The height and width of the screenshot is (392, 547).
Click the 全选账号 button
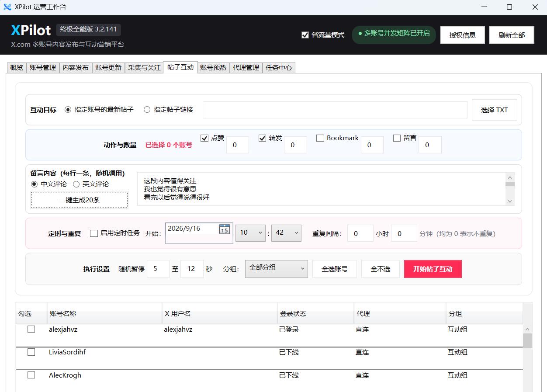(x=335, y=269)
